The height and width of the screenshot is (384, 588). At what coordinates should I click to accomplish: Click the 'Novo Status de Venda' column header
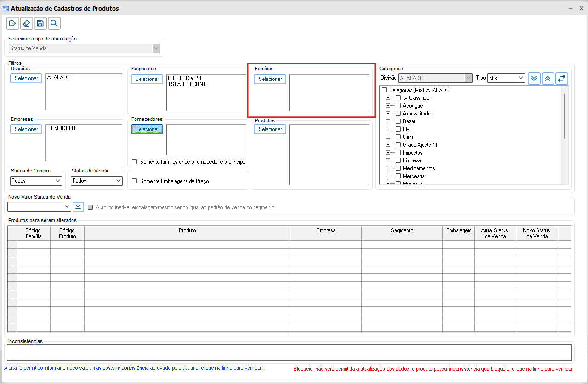click(x=537, y=233)
